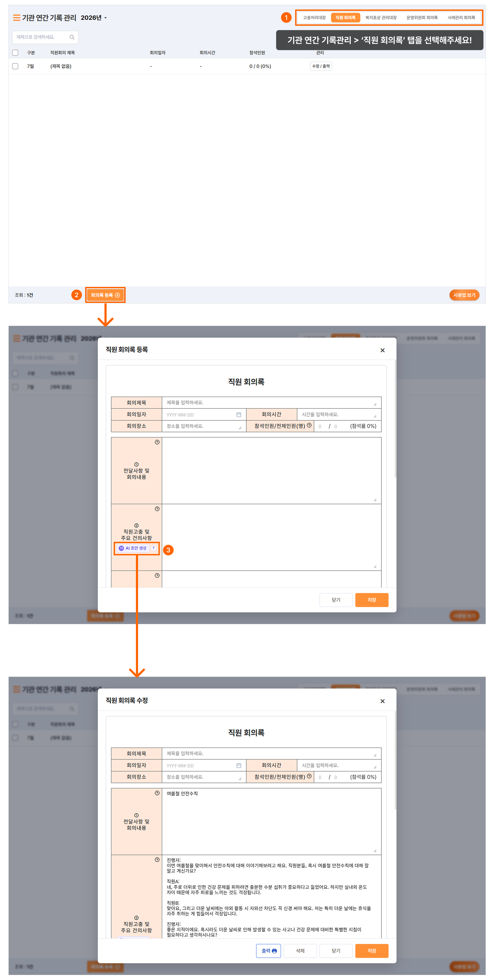Click the calendar icon in the 수정 dialog
494x980 pixels.
tap(239, 766)
